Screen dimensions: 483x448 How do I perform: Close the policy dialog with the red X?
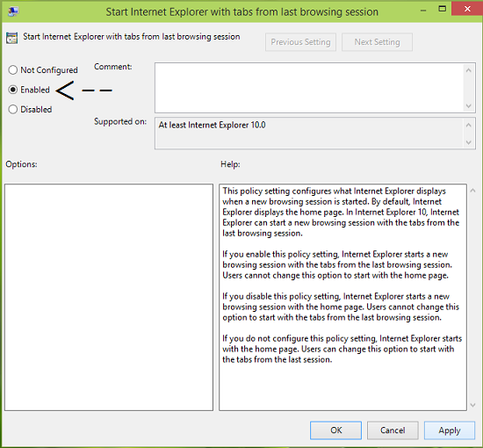pos(467,9)
